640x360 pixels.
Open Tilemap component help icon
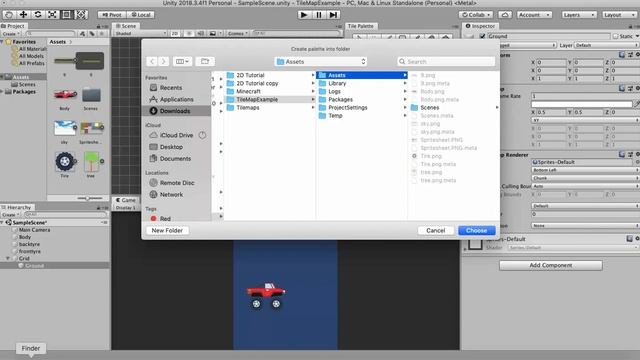pos(622,88)
